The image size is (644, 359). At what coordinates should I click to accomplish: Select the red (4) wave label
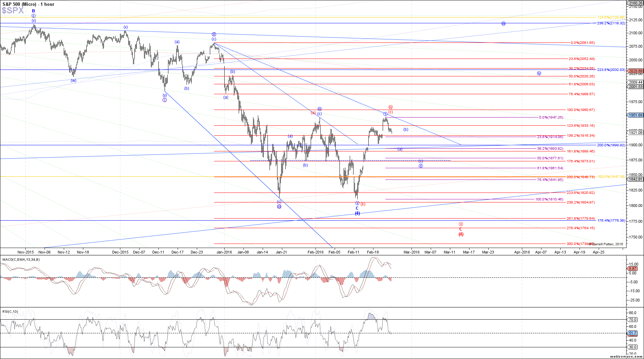461,234
